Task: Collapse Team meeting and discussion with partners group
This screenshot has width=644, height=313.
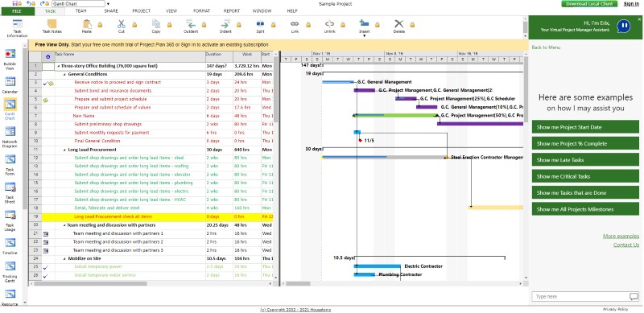Action: 64,225
